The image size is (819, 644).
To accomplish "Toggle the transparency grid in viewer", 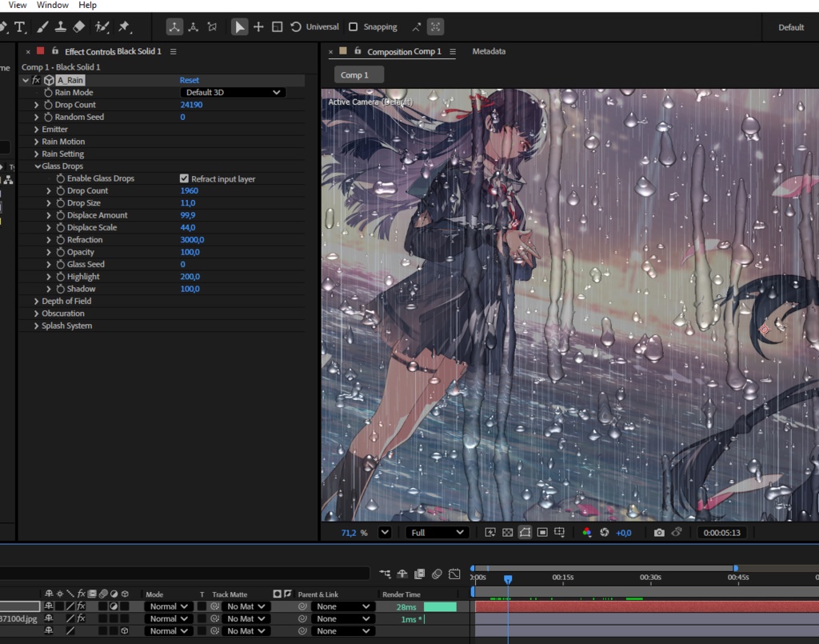I will click(x=507, y=533).
